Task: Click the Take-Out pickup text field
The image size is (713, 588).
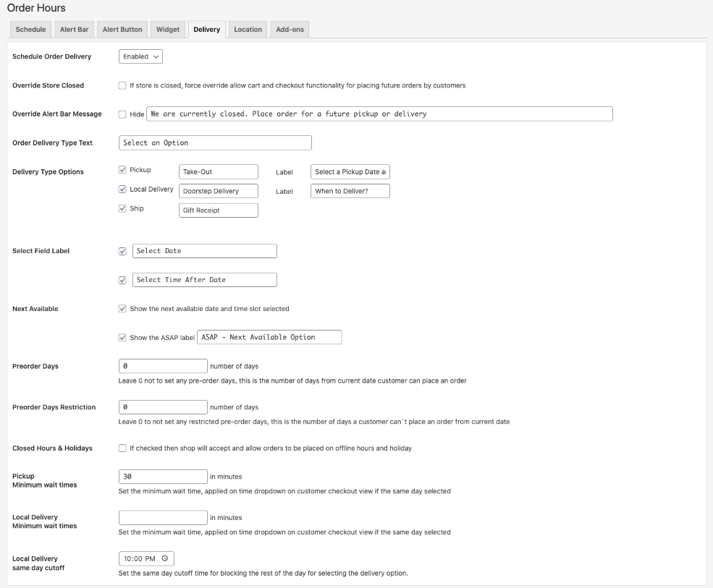Action: point(219,171)
